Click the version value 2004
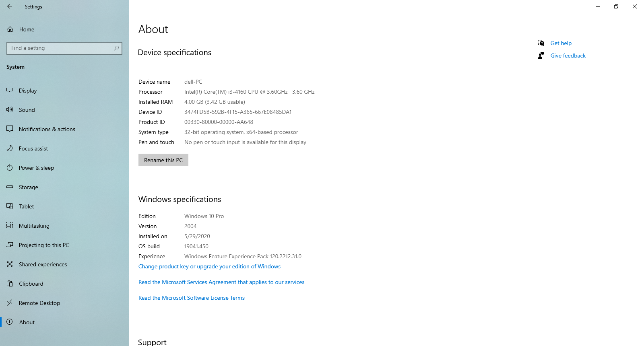The image size is (644, 346). tap(190, 226)
